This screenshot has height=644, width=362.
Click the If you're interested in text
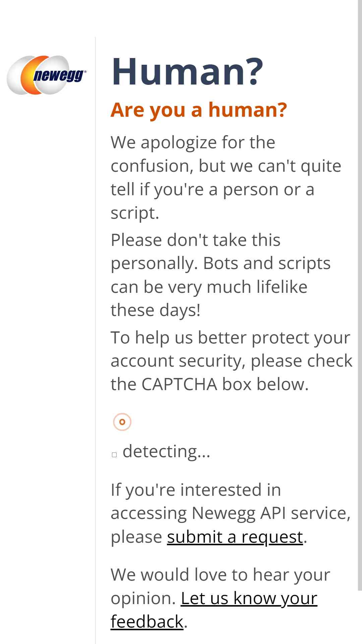point(196,490)
